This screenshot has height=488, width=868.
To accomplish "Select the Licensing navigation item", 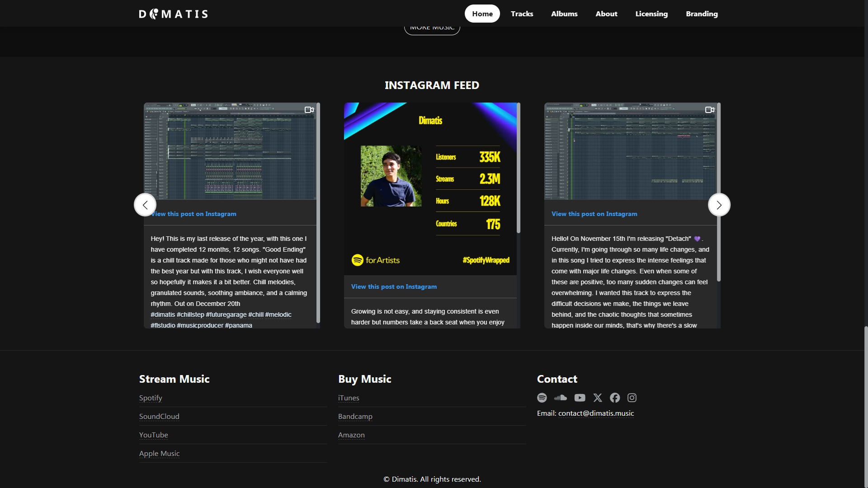I will [x=651, y=14].
